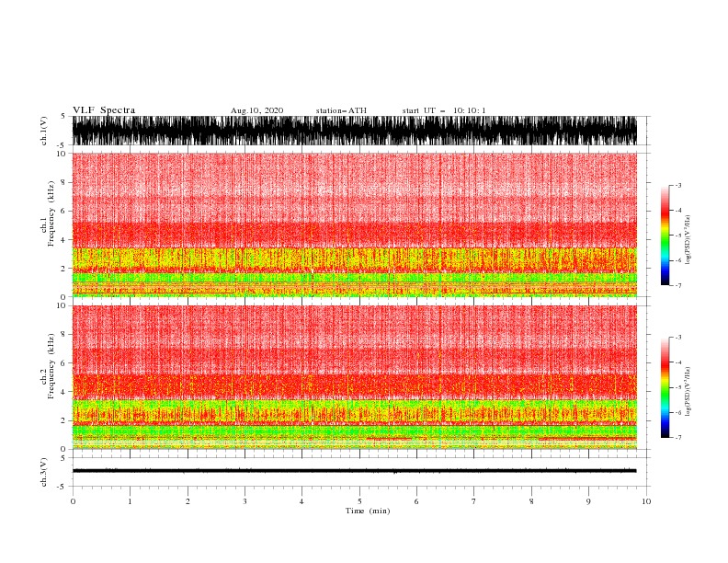The height and width of the screenshot is (563, 728).
Task: Click the "Time (min)" axis label
Action: point(368,511)
